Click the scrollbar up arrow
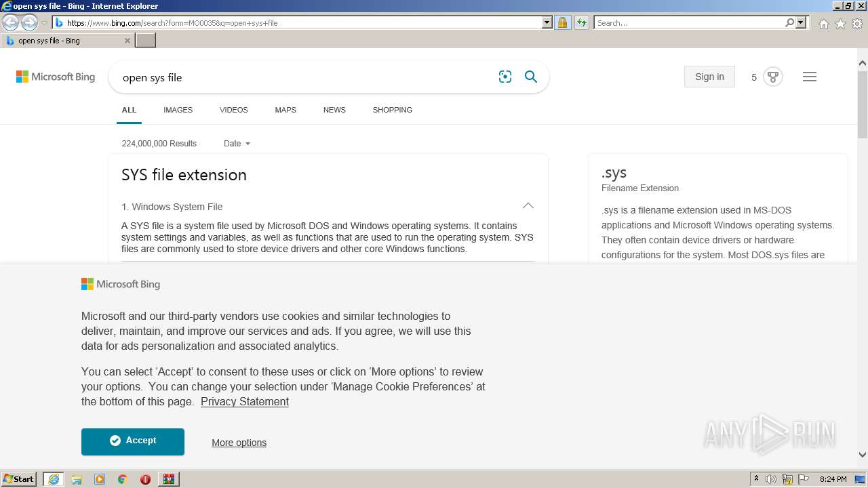868x488 pixels. [863, 64]
